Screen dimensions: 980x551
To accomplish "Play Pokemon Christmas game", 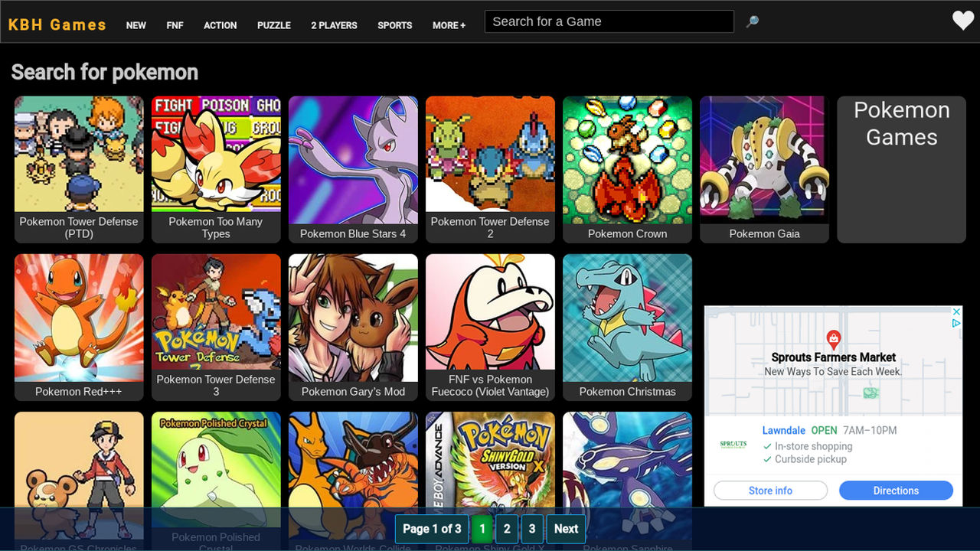I will click(x=627, y=327).
